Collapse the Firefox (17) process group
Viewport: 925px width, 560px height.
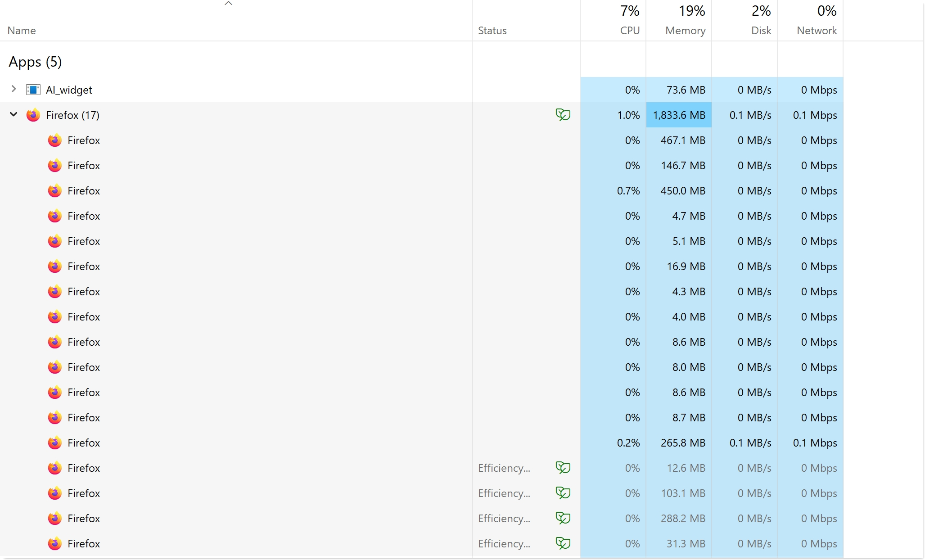click(x=14, y=114)
